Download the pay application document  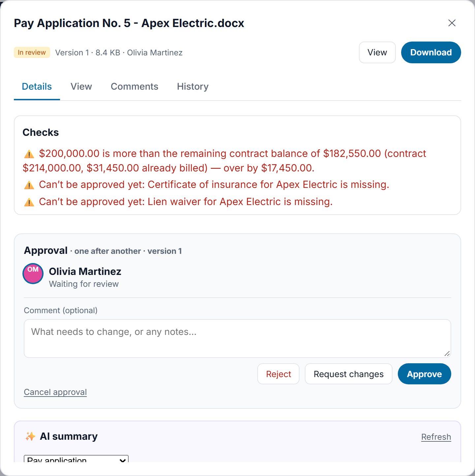pyautogui.click(x=431, y=52)
